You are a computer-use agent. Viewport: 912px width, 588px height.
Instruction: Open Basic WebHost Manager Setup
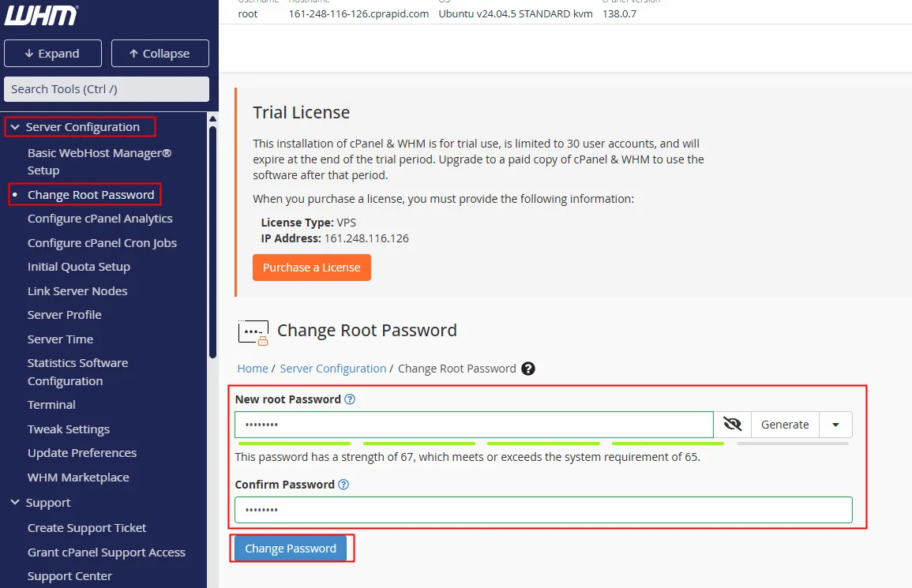(99, 162)
